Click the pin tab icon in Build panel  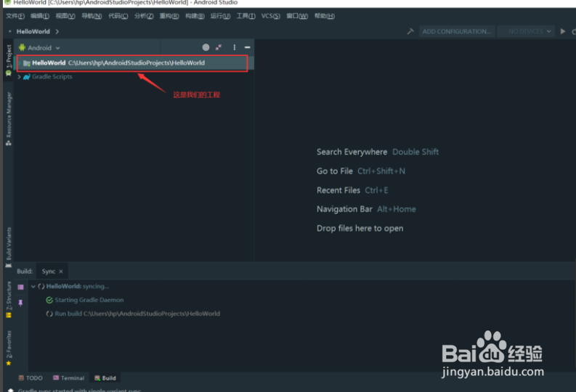tap(20, 303)
